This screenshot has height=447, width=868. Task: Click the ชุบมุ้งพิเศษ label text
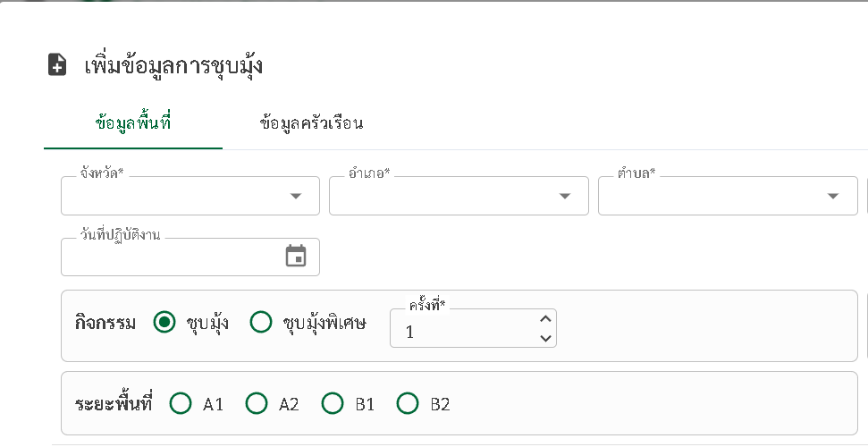[324, 323]
